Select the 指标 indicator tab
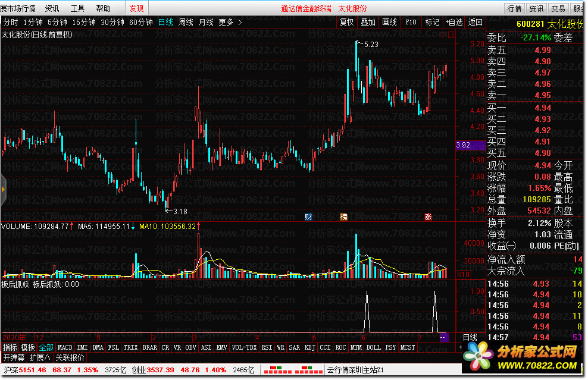588x380 pixels. (x=10, y=347)
